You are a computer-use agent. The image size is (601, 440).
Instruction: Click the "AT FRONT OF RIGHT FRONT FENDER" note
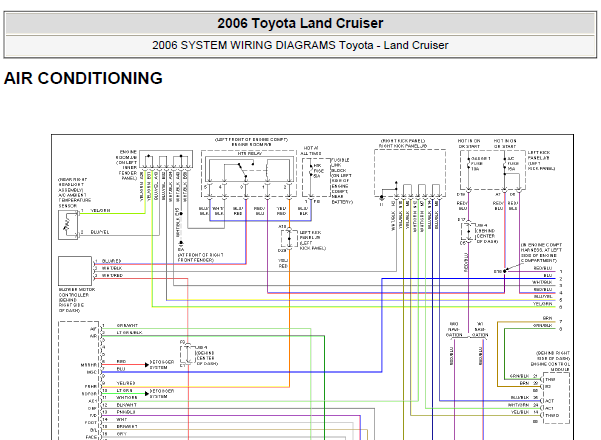[200, 257]
